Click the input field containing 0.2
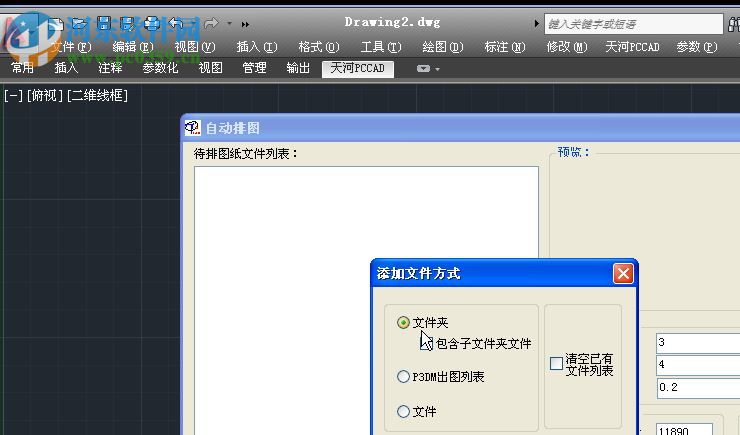The width and height of the screenshot is (740, 435). pos(698,387)
